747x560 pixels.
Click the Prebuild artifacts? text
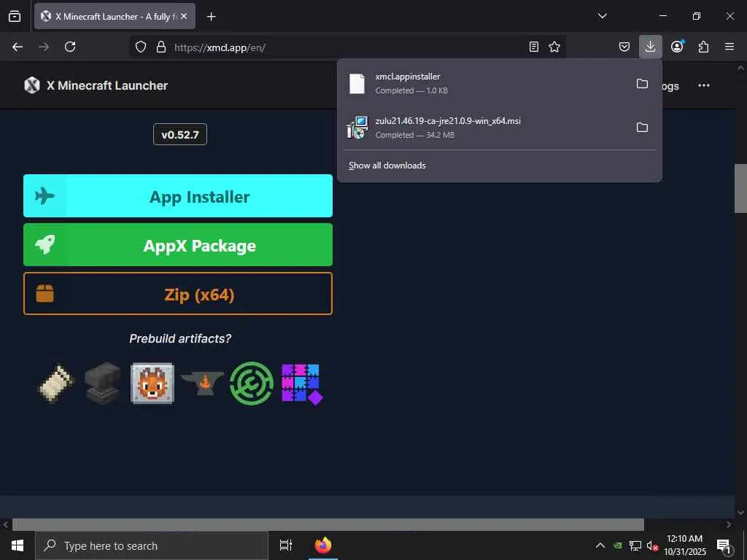[180, 338]
